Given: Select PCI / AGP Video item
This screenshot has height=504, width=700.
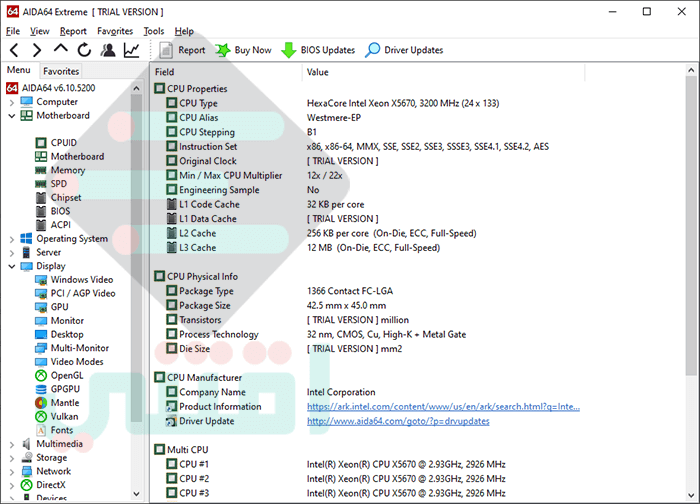Looking at the screenshot, I should [x=75, y=293].
